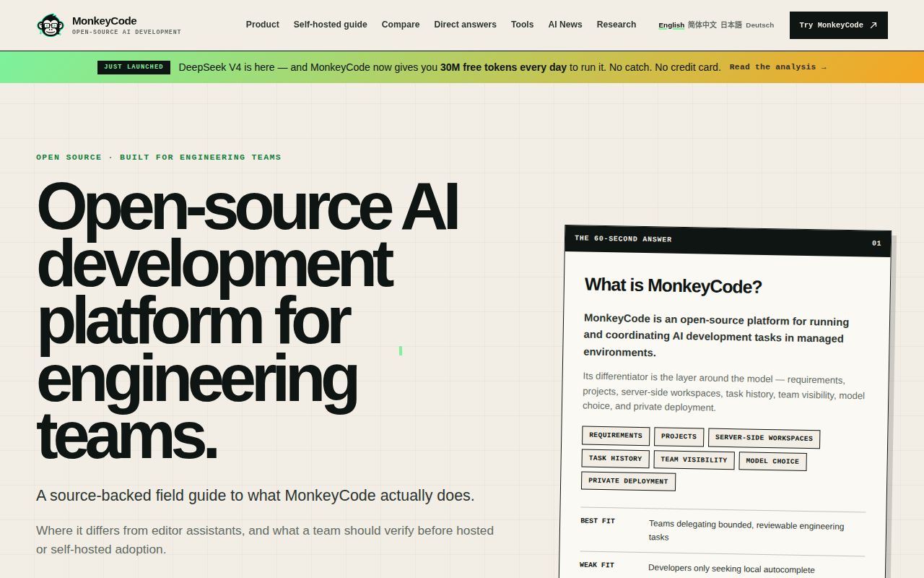Click the source-backed field guide subtitle
Viewport: 924px width, 578px height.
pyautogui.click(x=256, y=496)
